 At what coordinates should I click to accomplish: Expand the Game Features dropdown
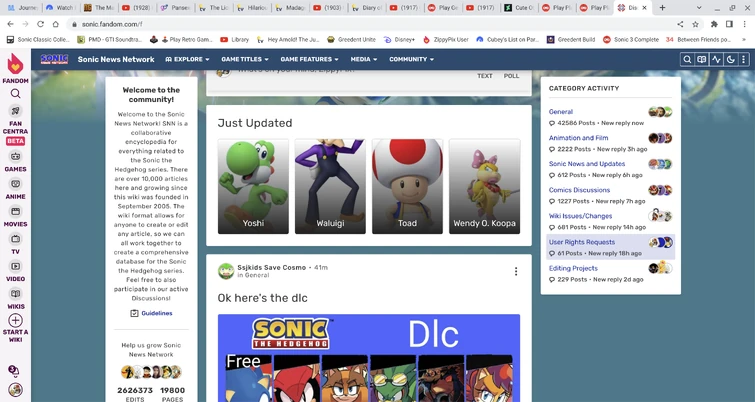[x=309, y=59]
